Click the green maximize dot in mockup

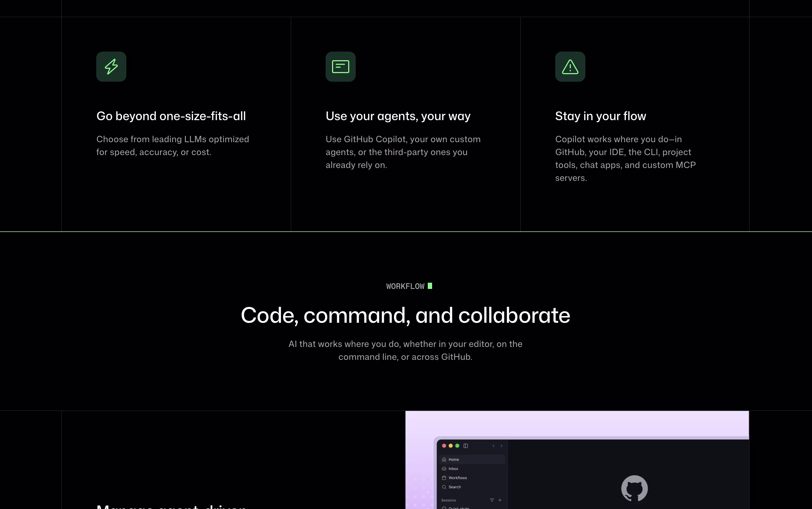pos(457,446)
